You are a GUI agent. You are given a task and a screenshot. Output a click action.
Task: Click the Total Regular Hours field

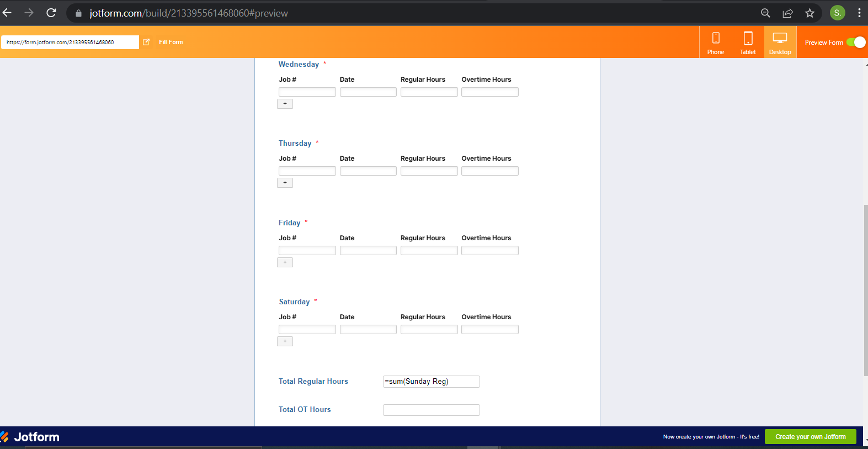431,382
